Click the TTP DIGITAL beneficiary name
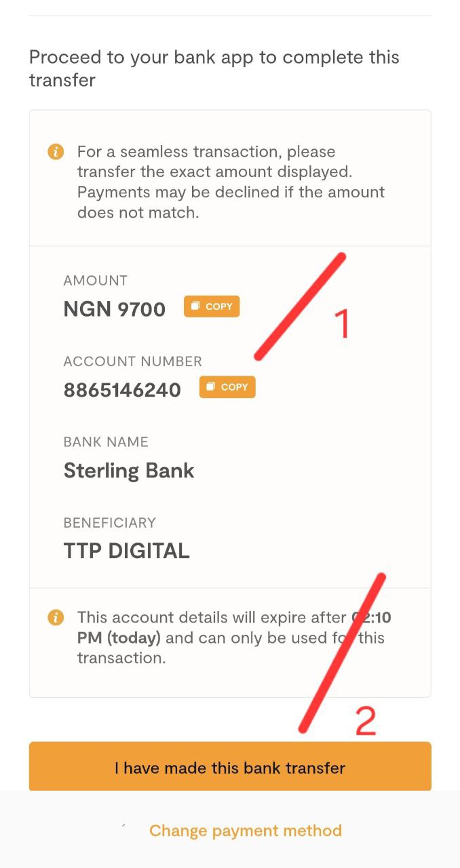460x868 pixels. click(126, 551)
